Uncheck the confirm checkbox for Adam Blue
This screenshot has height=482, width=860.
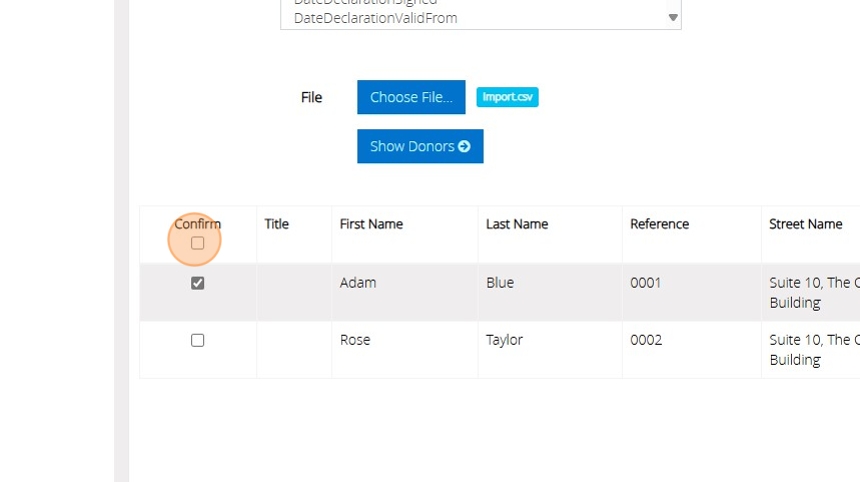coord(197,283)
